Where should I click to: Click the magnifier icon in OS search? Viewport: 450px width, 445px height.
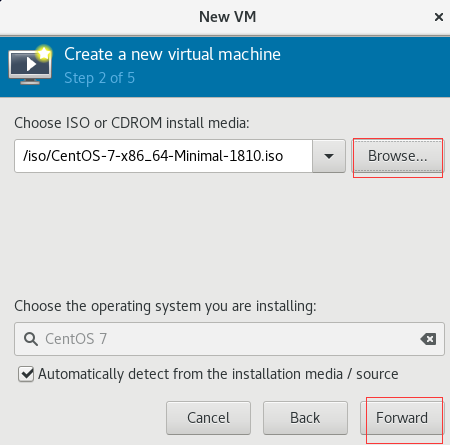31,339
